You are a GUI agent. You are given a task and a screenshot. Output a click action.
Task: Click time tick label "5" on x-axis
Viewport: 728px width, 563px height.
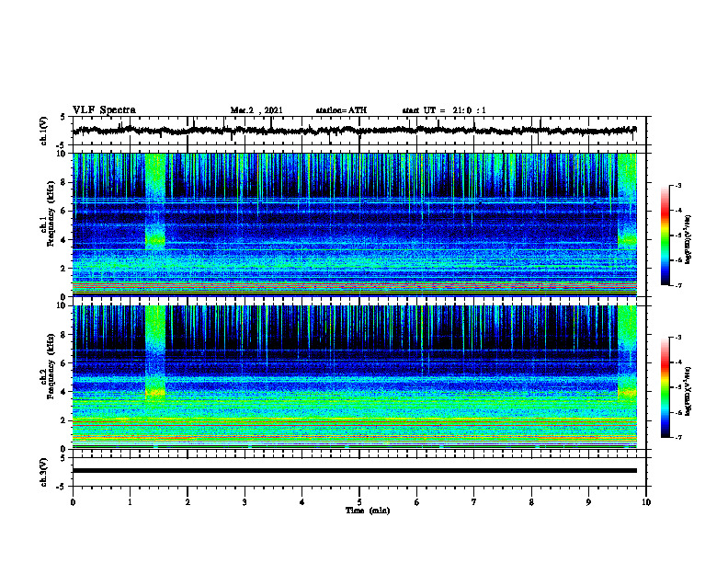[359, 502]
